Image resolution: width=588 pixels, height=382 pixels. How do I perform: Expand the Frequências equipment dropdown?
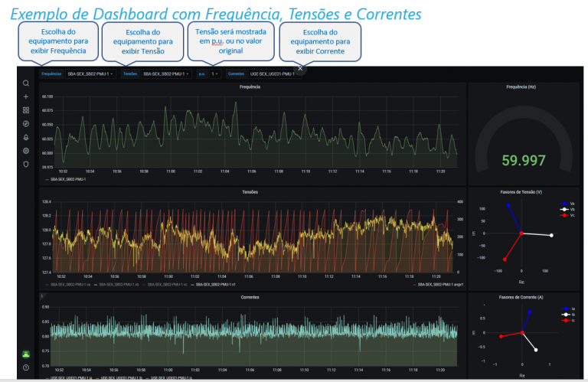(90, 74)
